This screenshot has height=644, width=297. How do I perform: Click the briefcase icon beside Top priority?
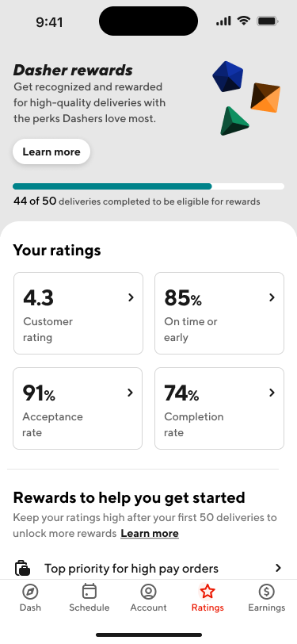[x=22, y=569]
